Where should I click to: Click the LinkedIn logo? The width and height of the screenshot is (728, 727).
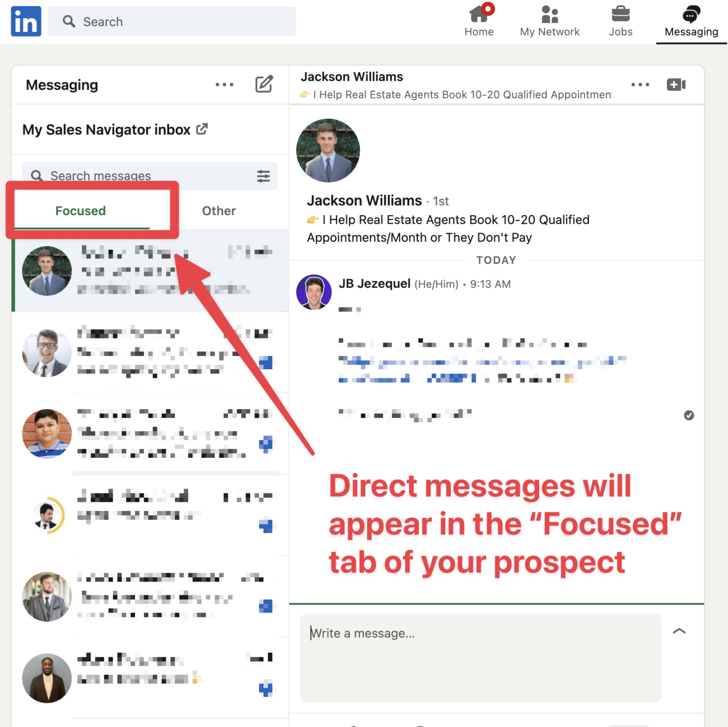coord(26,21)
